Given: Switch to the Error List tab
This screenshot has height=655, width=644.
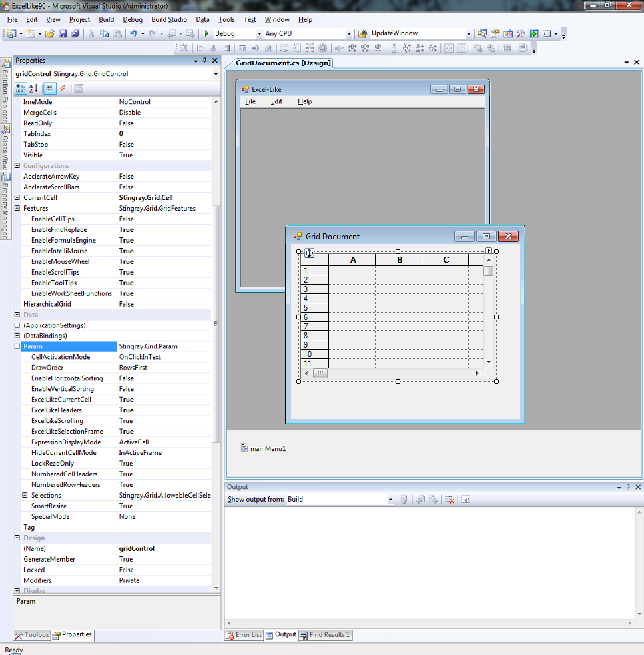Looking at the screenshot, I should [x=244, y=635].
